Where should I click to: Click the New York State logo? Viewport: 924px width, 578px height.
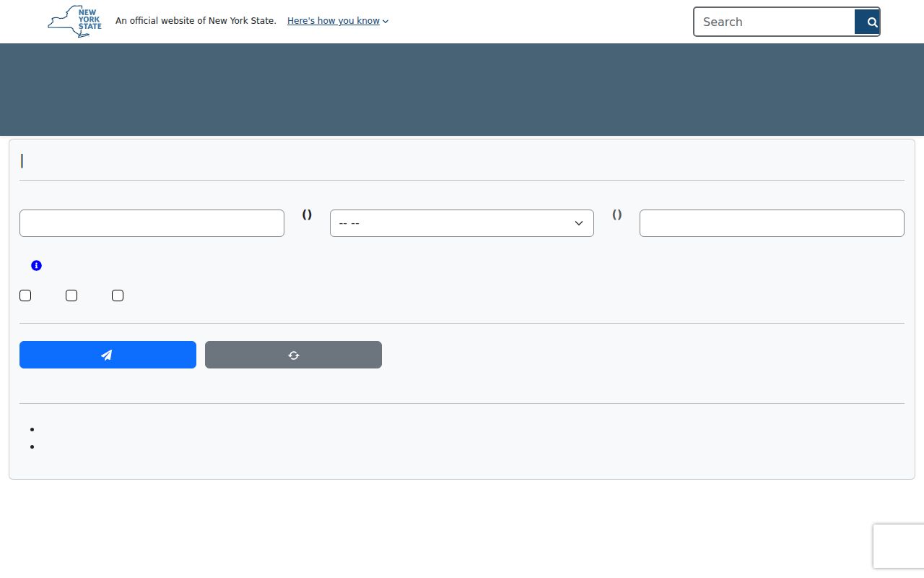74,22
